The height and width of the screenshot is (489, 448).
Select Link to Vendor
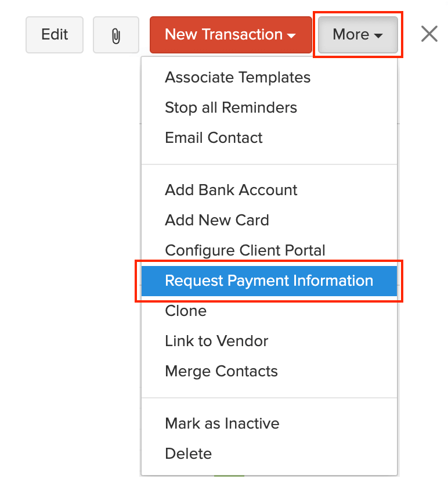coord(216,341)
